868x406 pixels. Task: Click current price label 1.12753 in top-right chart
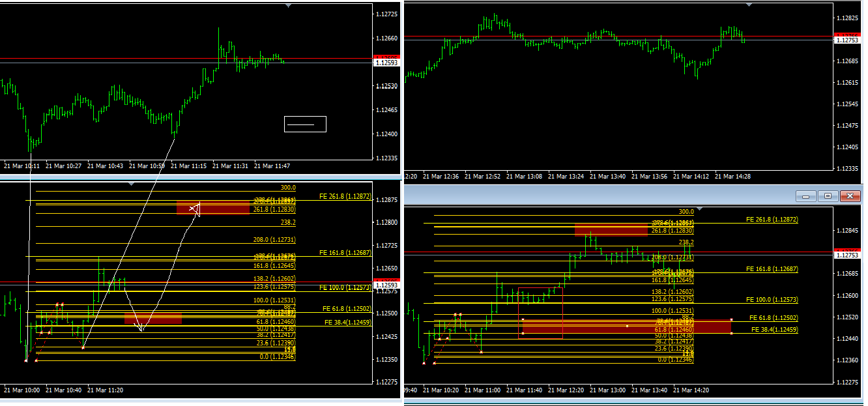pyautogui.click(x=847, y=40)
